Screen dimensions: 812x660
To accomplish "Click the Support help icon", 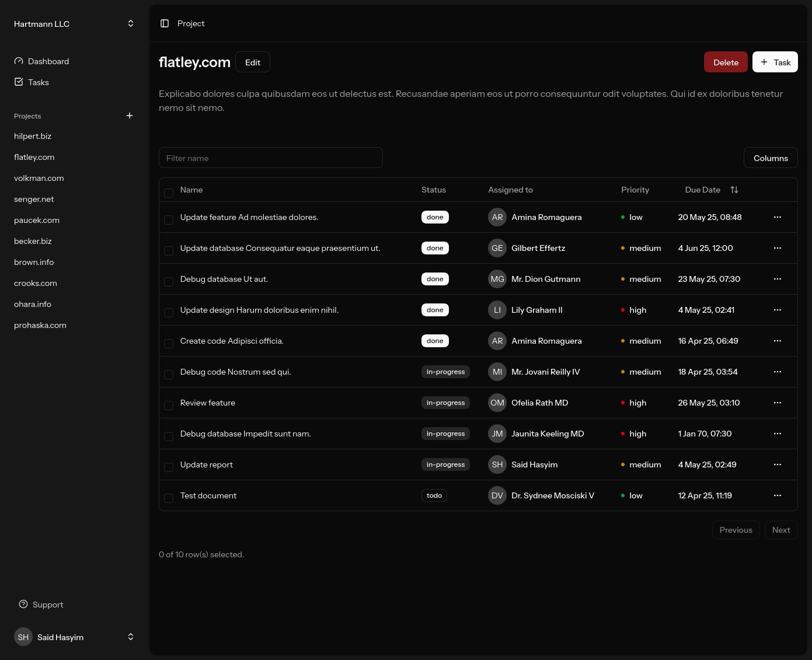I will 23,605.
